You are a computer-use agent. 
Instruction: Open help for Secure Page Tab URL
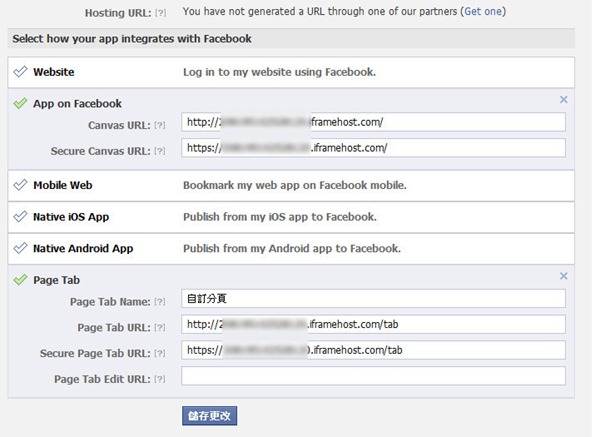[x=160, y=353]
